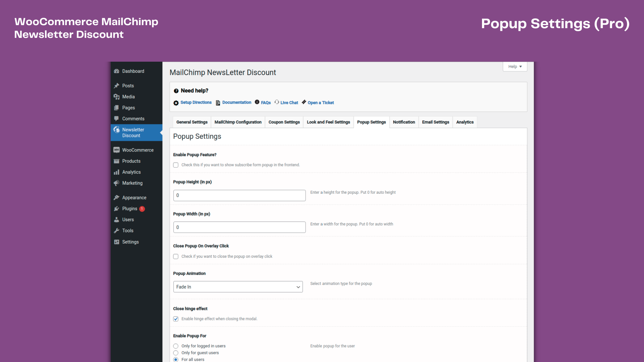Open the FAQs link

266,103
